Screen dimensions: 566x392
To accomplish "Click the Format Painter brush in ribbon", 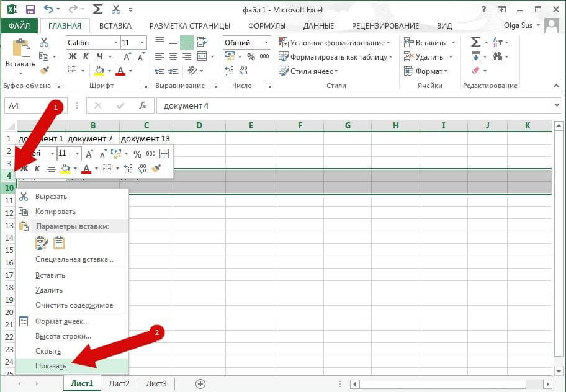I will [x=45, y=70].
